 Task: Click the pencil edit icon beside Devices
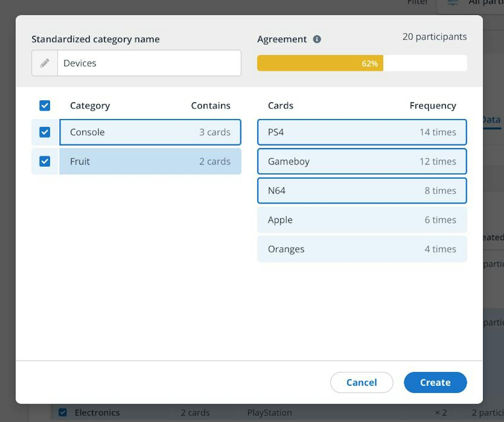click(x=45, y=63)
